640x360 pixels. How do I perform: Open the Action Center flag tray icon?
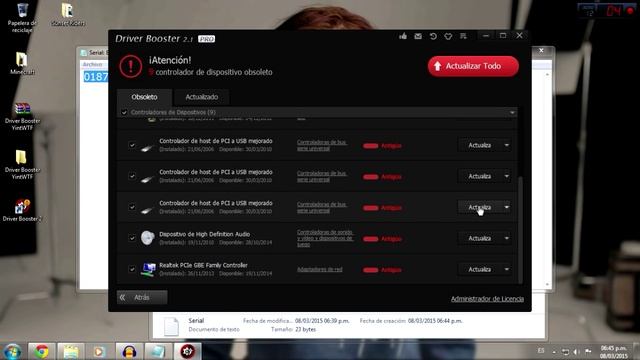(588, 351)
